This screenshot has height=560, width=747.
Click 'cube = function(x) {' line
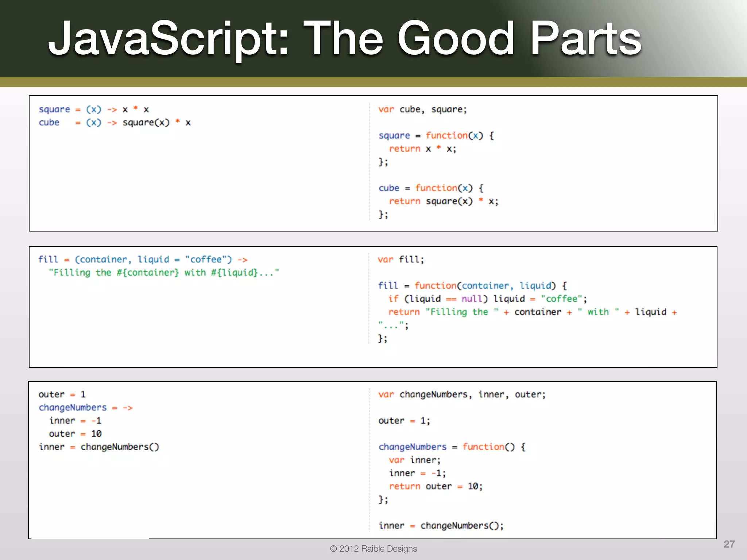431,188
